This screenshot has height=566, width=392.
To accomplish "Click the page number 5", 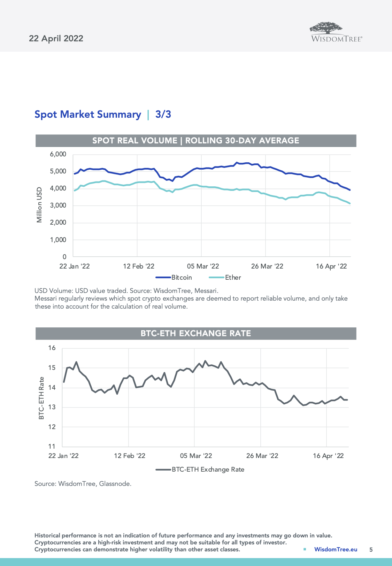I will pos(371,550).
